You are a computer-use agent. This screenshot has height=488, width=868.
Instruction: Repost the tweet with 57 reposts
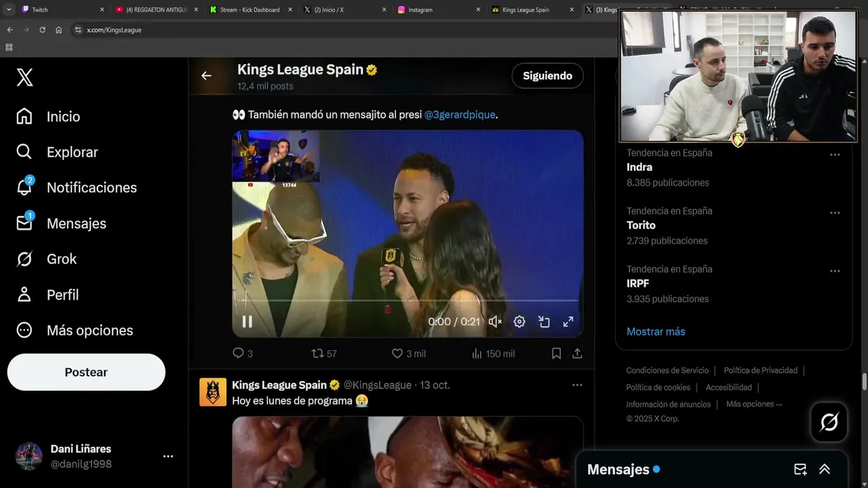coord(324,353)
